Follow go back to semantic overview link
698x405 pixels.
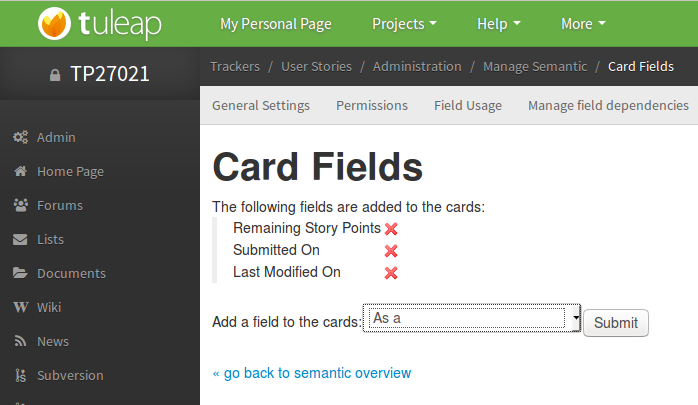tap(312, 373)
